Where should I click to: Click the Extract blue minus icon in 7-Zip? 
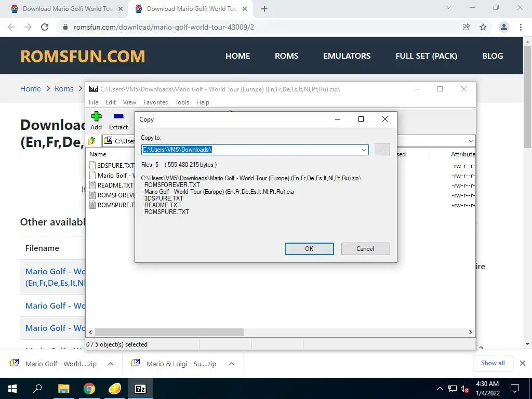[118, 116]
